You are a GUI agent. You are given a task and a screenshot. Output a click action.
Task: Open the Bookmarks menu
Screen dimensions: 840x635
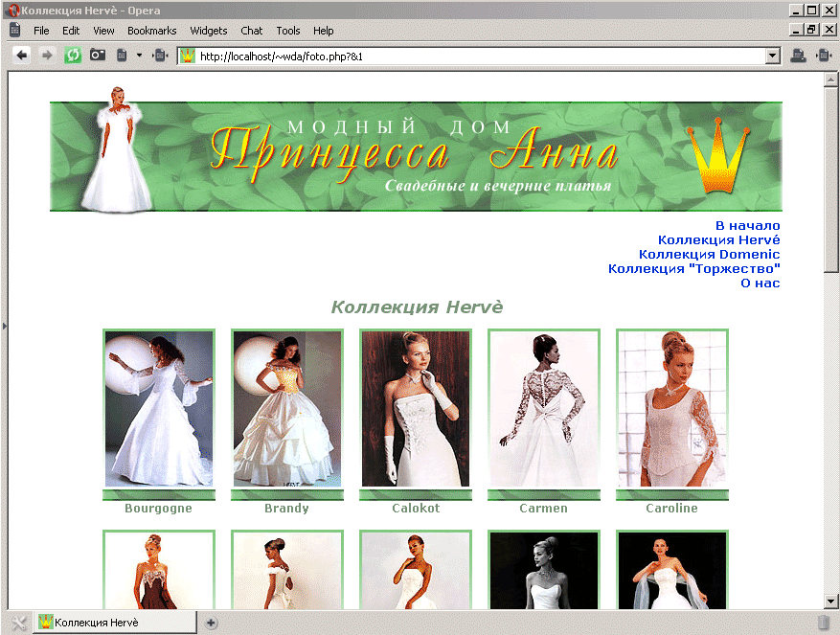click(x=152, y=31)
